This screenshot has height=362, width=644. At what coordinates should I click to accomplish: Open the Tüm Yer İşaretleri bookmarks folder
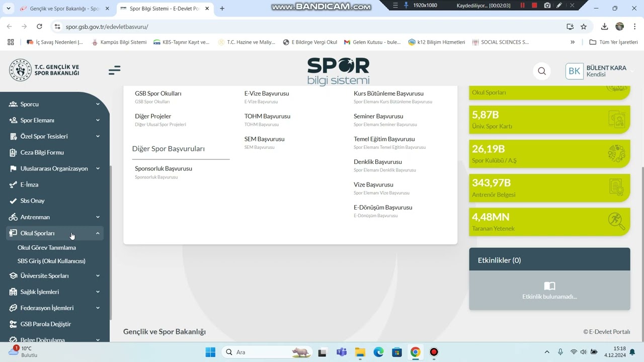[x=613, y=42]
